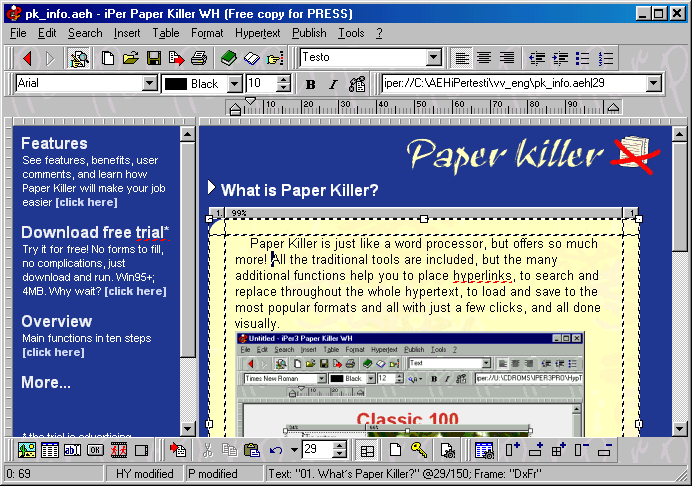Align text left
Viewport: 692px width, 486px height.
[x=462, y=58]
